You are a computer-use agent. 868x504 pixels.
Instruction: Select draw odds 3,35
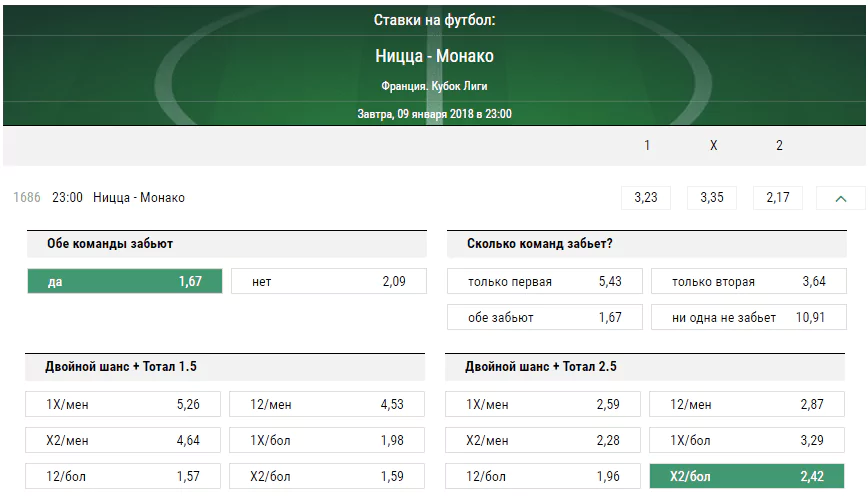tap(712, 198)
